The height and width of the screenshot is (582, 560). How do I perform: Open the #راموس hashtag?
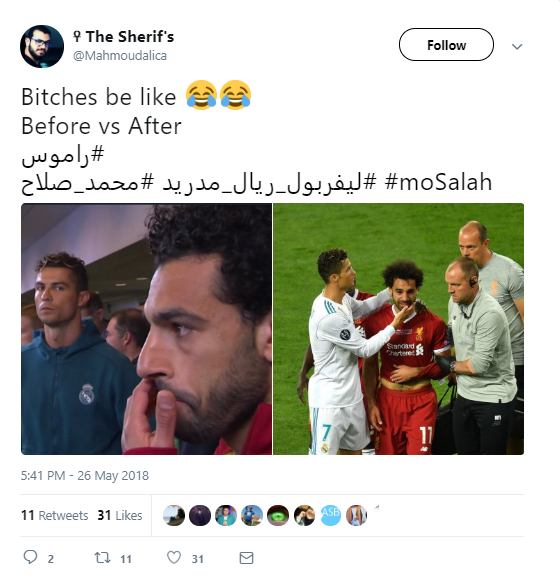click(x=63, y=155)
